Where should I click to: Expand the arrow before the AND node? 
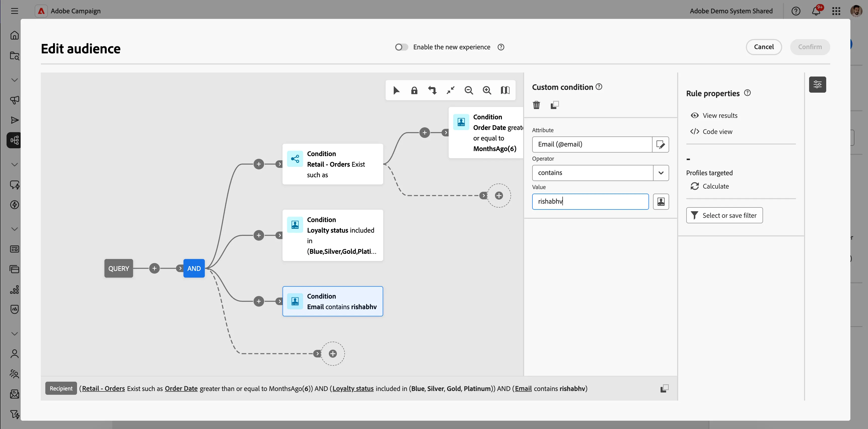click(180, 268)
